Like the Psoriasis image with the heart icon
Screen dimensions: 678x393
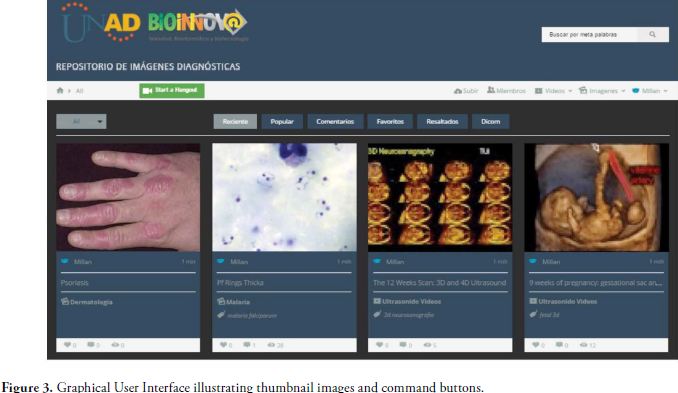point(67,345)
